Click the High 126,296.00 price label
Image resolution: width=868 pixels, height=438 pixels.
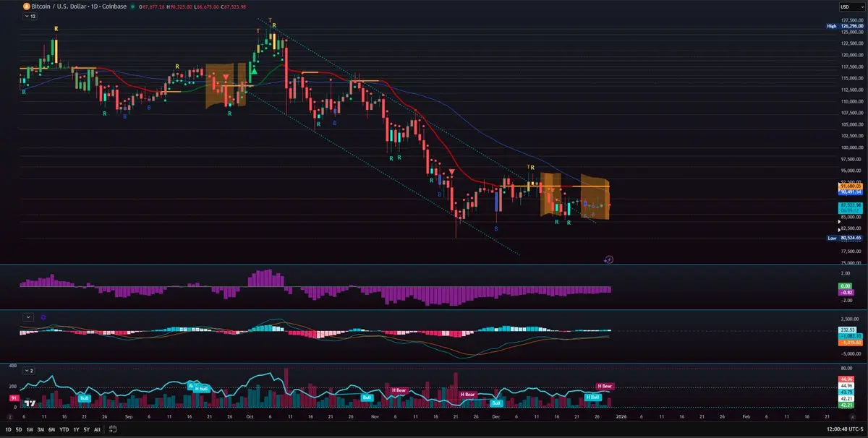[846, 26]
